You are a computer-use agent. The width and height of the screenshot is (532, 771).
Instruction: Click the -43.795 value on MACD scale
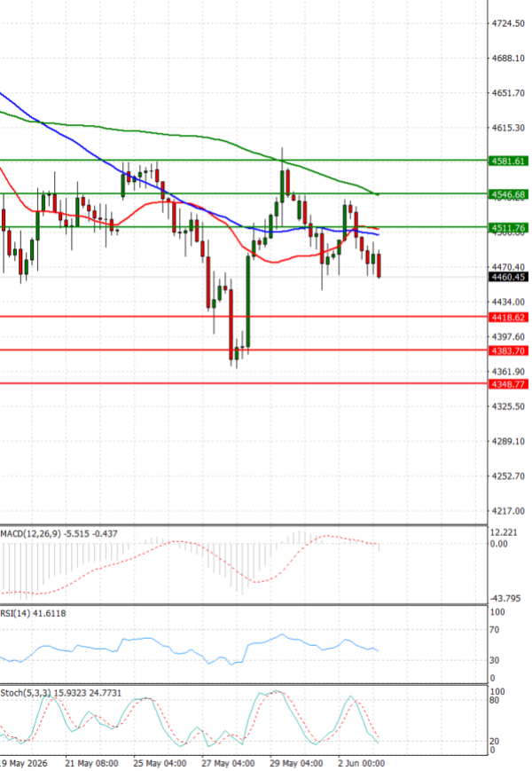(x=505, y=598)
